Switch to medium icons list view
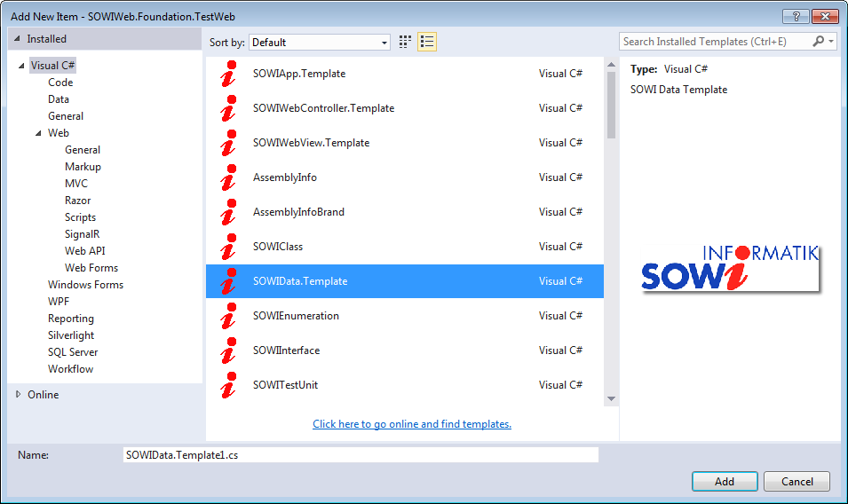This screenshot has width=848, height=504. pyautogui.click(x=427, y=42)
